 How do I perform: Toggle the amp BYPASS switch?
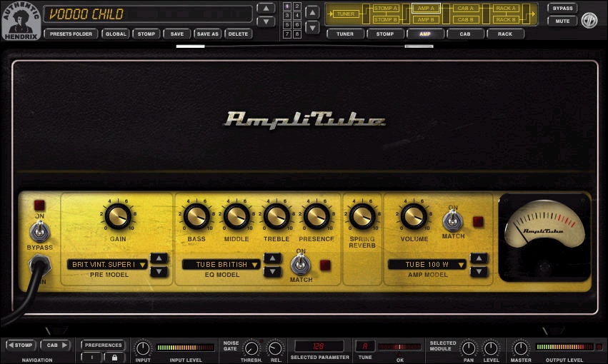(x=39, y=232)
